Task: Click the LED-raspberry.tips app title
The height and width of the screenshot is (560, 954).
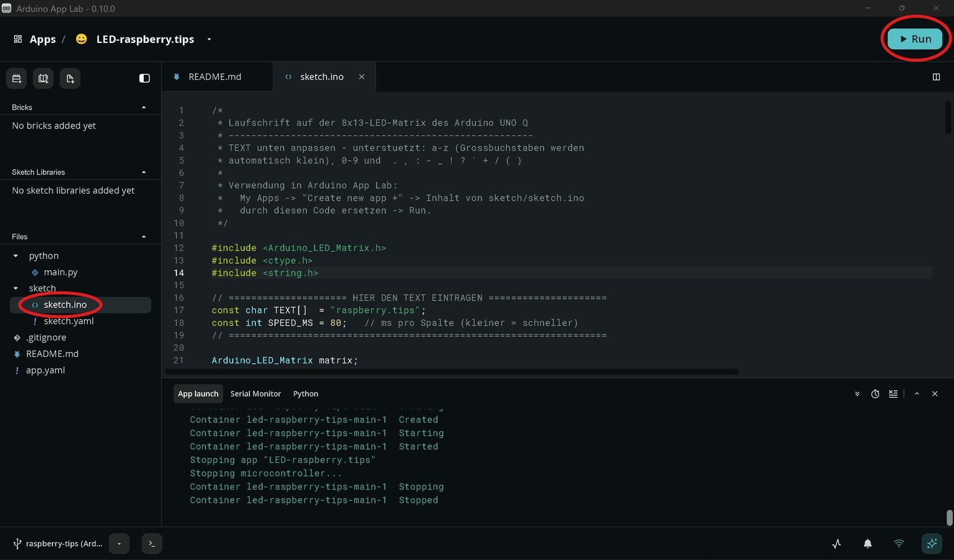Action: (x=145, y=39)
